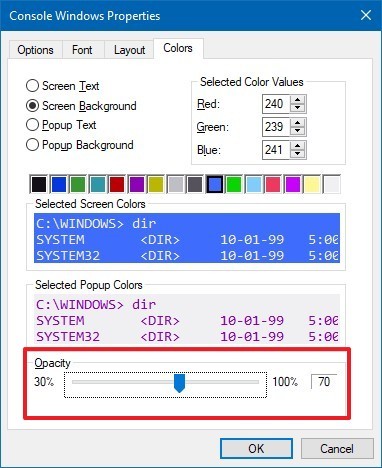The width and height of the screenshot is (382, 468).
Task: Go to the Layout tab
Action: coord(129,50)
